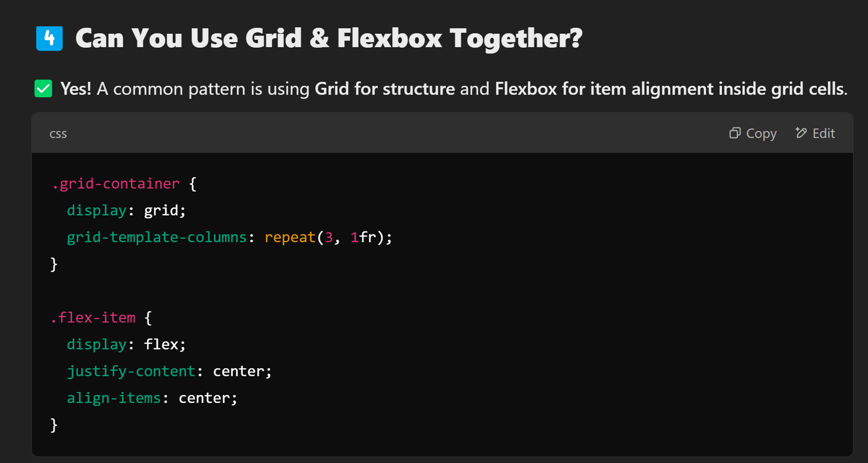
Task: Click the align-items property
Action: tap(114, 398)
